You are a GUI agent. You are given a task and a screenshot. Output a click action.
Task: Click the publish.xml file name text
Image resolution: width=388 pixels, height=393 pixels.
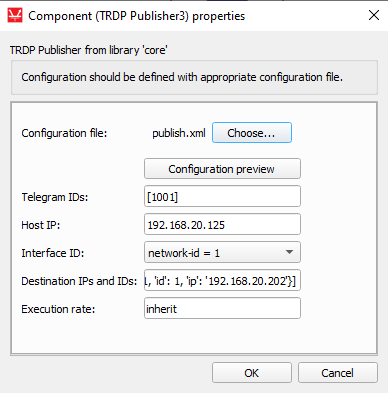pyautogui.click(x=179, y=133)
